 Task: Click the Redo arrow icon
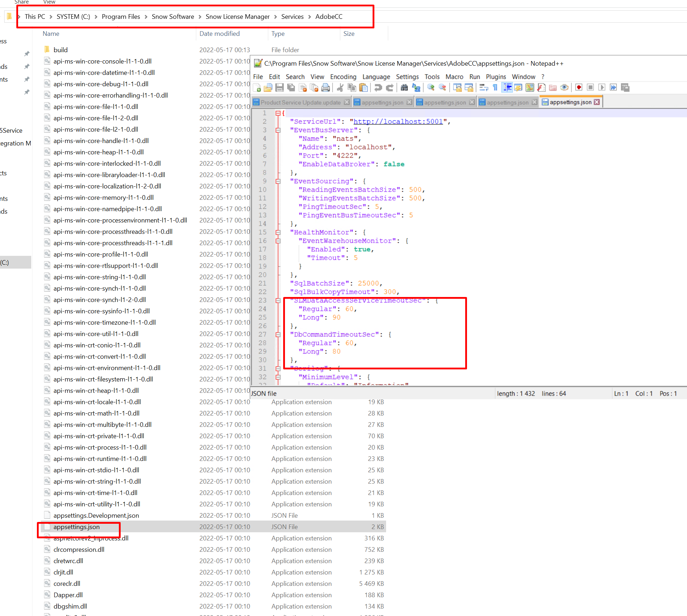pyautogui.click(x=390, y=88)
